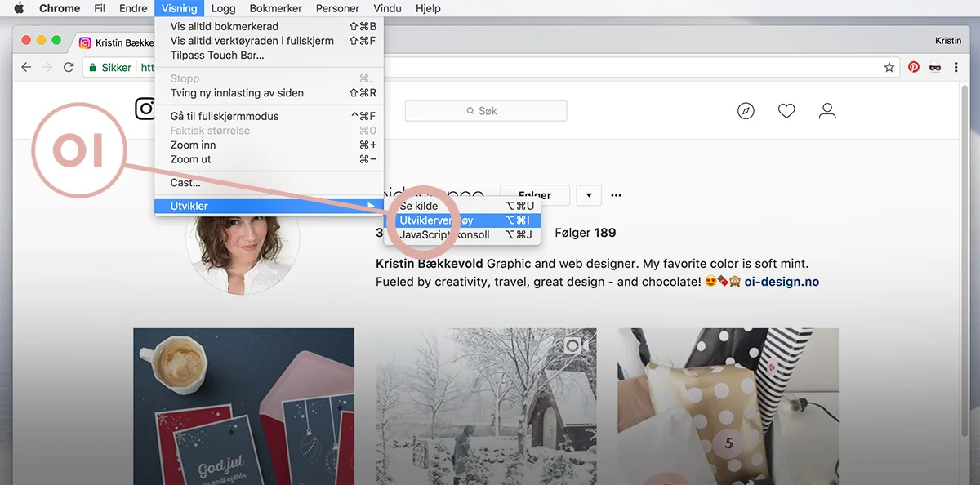This screenshot has height=485, width=980.
Task: Open the God jul cards post
Action: pyautogui.click(x=244, y=407)
